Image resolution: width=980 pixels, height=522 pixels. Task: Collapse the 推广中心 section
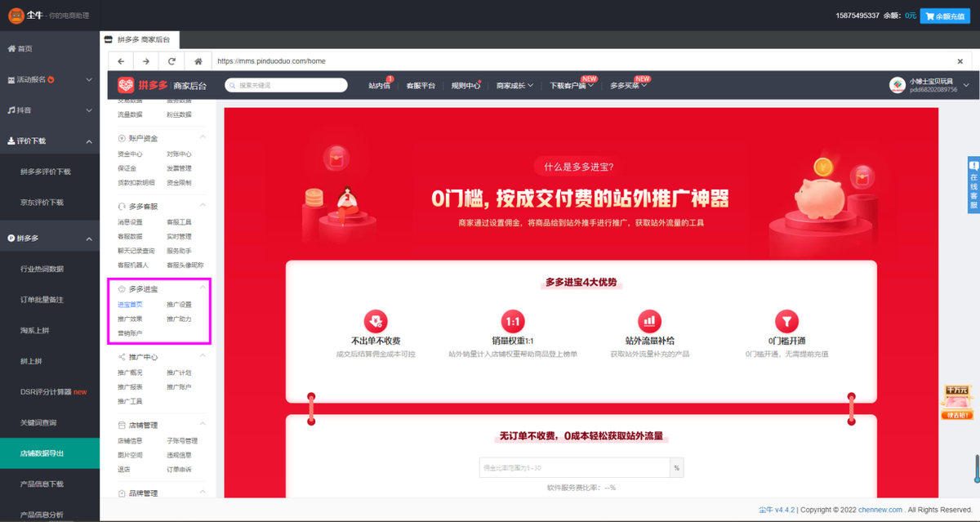(203, 357)
